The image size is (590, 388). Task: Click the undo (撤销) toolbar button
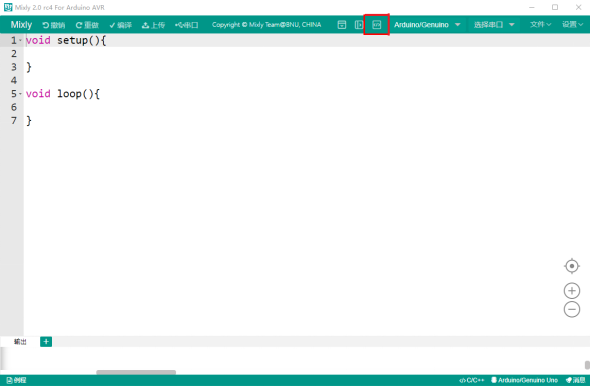click(x=54, y=25)
